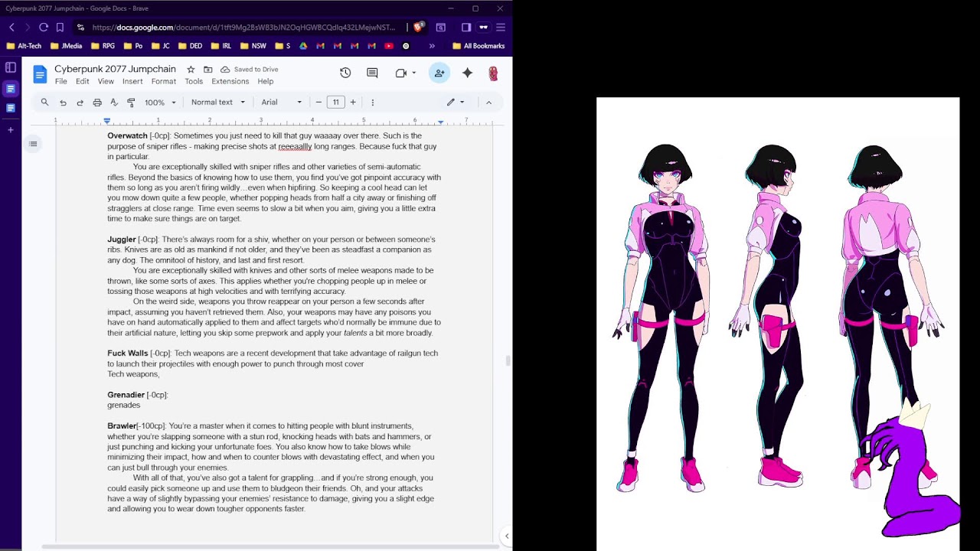Open Alt-Tech bookmark folder

(x=24, y=46)
